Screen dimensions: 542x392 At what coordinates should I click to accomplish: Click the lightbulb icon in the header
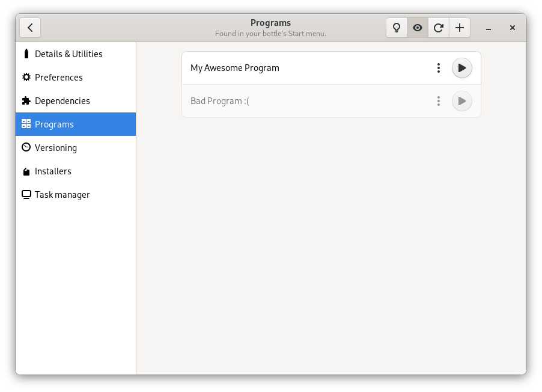[x=396, y=28]
